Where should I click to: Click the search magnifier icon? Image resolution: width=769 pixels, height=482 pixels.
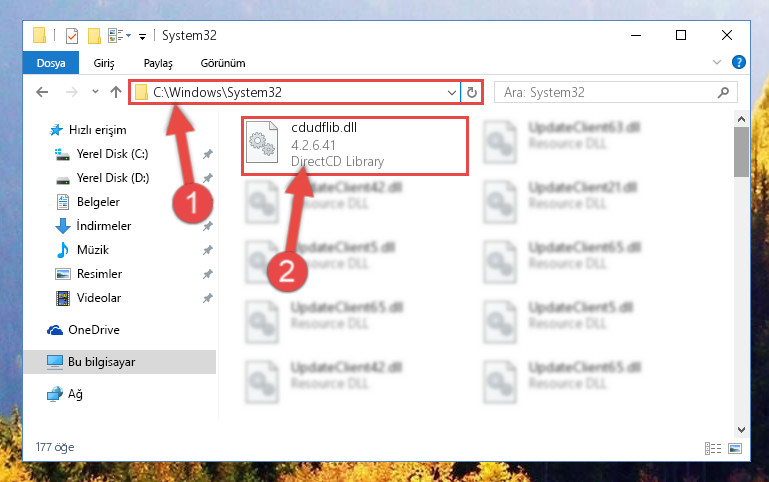coord(723,92)
